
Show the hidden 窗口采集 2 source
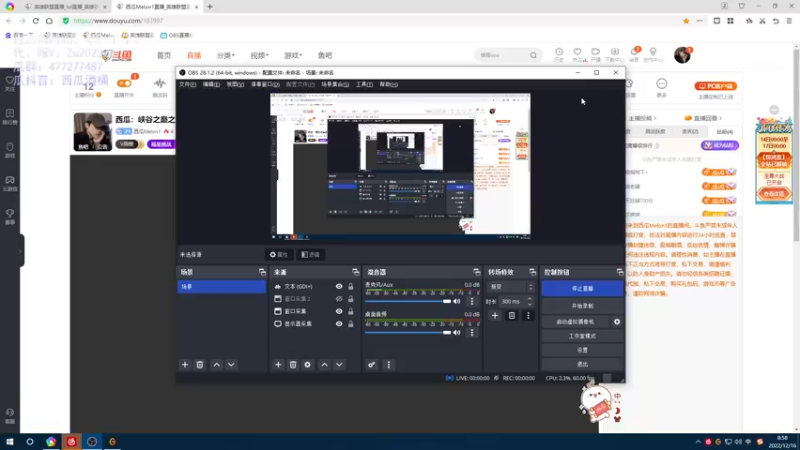(x=339, y=299)
